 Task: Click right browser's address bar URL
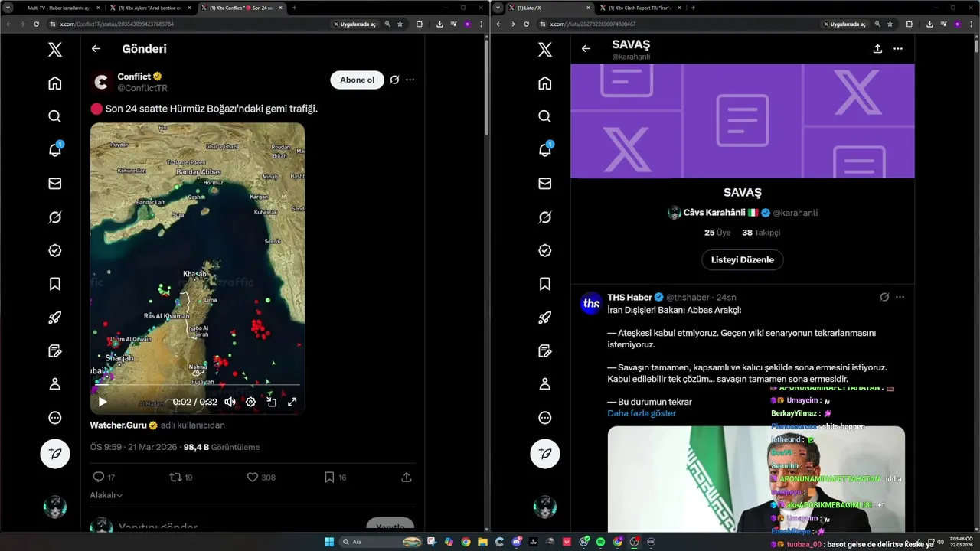pyautogui.click(x=593, y=24)
